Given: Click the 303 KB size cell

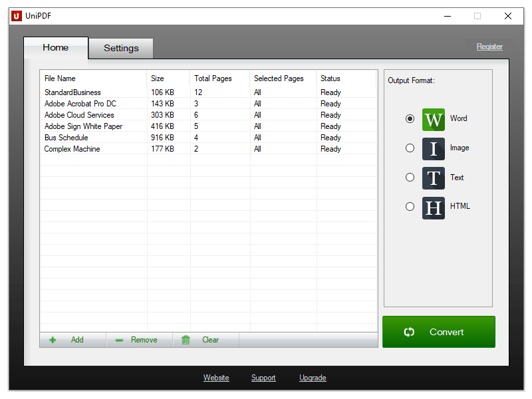Looking at the screenshot, I should 162,115.
